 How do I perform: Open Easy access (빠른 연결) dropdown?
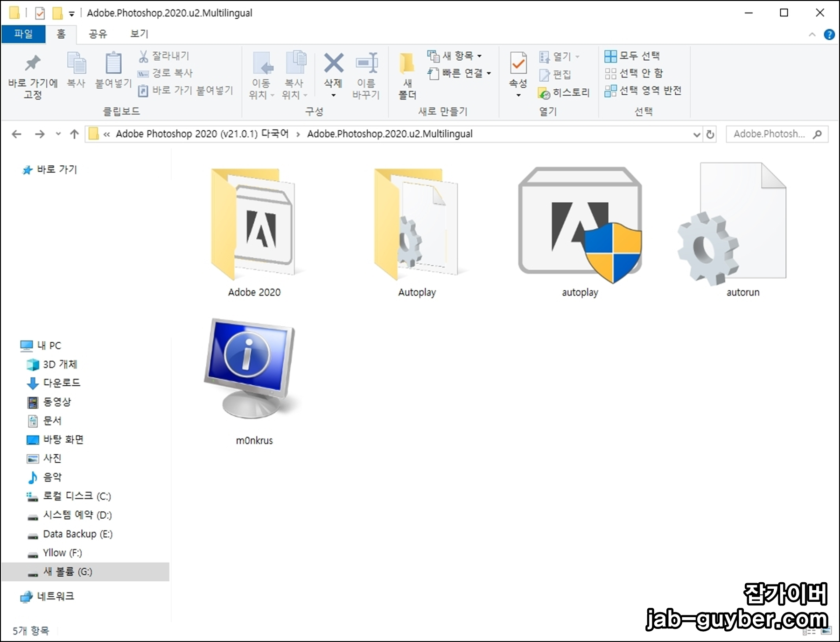coord(459,73)
